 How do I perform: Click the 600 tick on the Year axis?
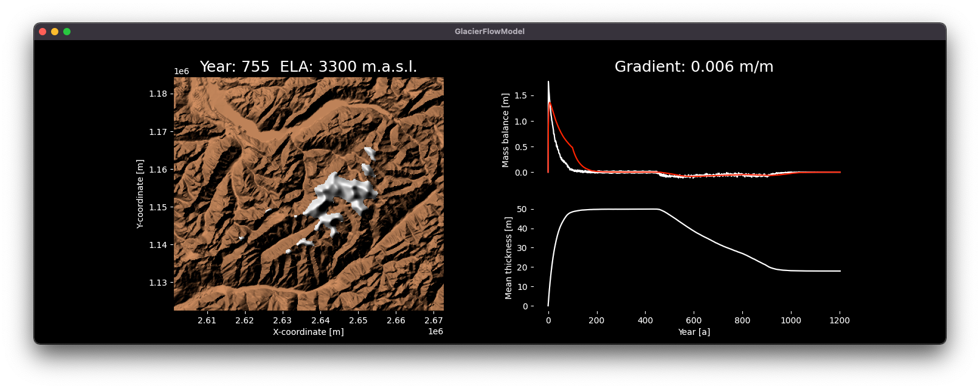coord(694,320)
